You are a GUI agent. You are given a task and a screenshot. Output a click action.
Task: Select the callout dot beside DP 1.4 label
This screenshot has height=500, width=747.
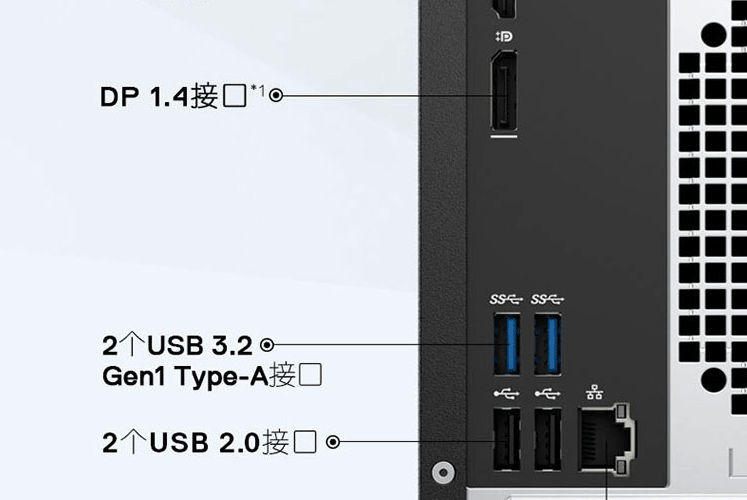276,96
